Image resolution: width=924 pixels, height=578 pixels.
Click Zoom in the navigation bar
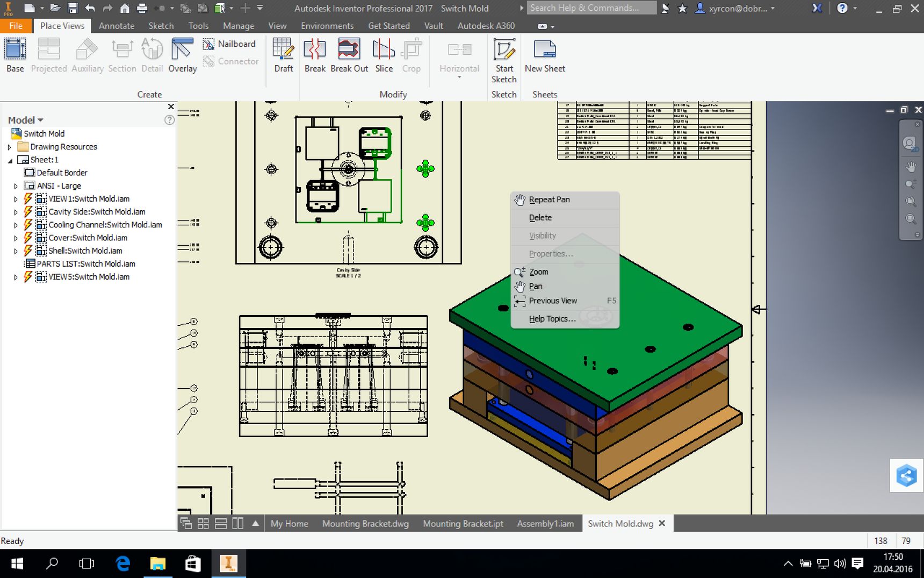(x=911, y=184)
